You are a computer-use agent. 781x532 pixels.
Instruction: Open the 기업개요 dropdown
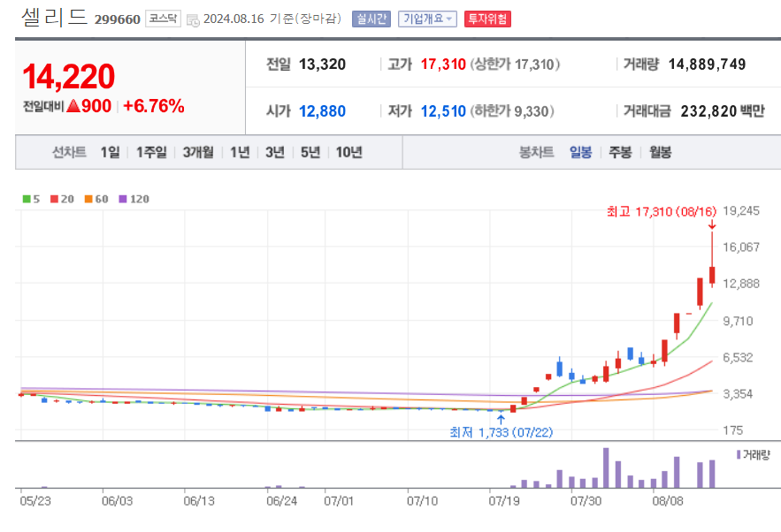coord(427,19)
